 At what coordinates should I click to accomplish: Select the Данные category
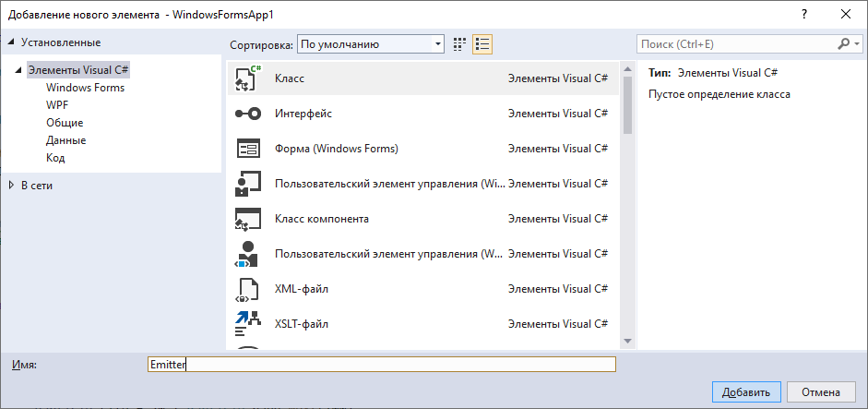65,140
